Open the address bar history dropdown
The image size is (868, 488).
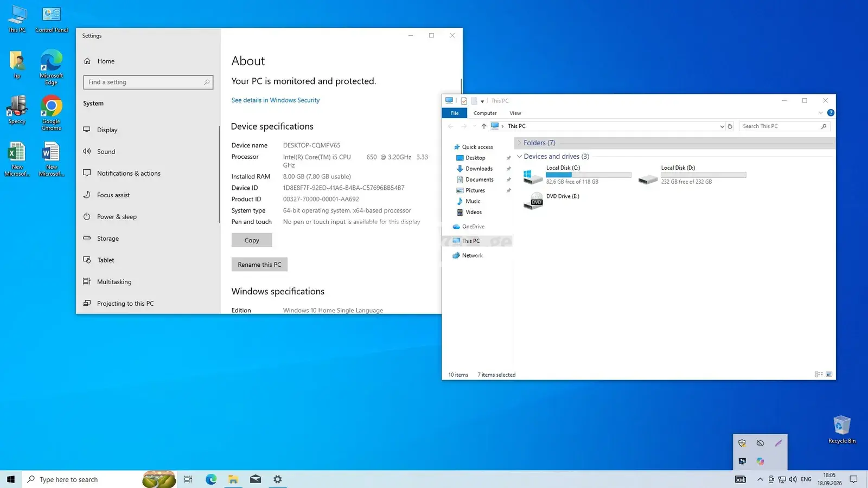[722, 126]
